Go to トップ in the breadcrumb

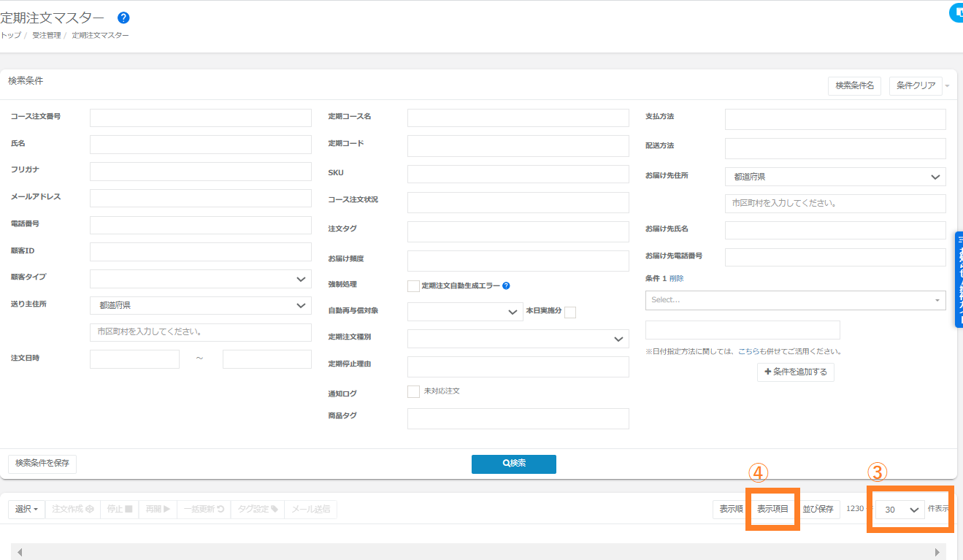coord(11,35)
